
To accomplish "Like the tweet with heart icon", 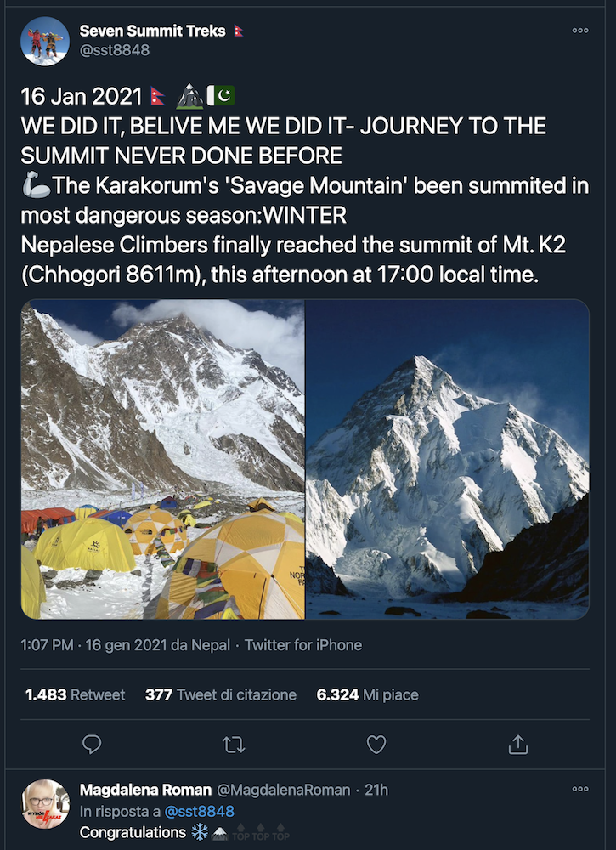I will 376,745.
